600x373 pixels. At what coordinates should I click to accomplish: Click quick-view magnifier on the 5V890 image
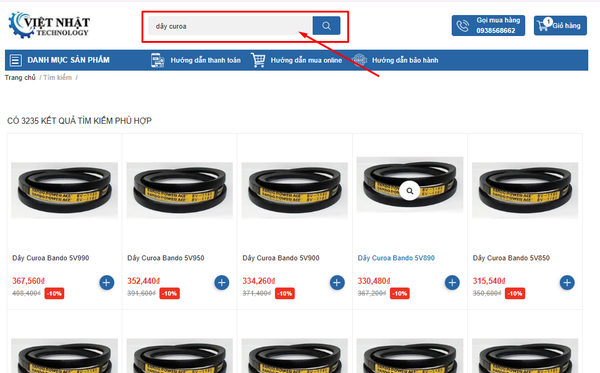click(409, 191)
